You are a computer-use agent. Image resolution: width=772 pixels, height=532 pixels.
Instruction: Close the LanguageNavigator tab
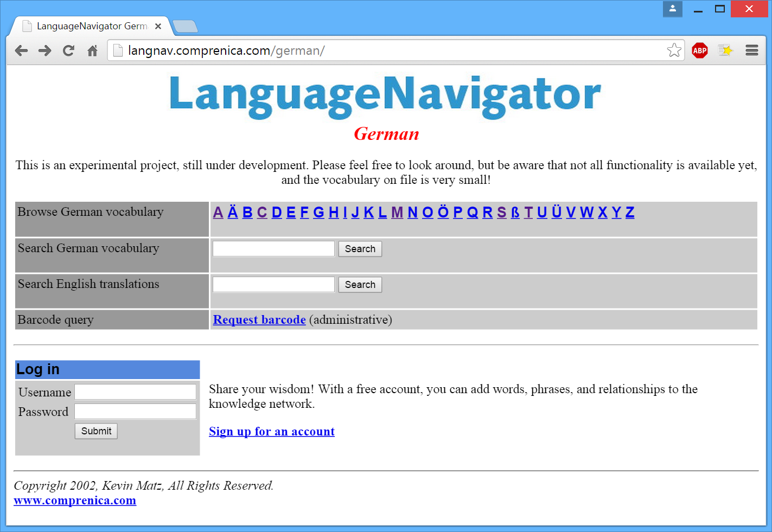click(x=158, y=26)
